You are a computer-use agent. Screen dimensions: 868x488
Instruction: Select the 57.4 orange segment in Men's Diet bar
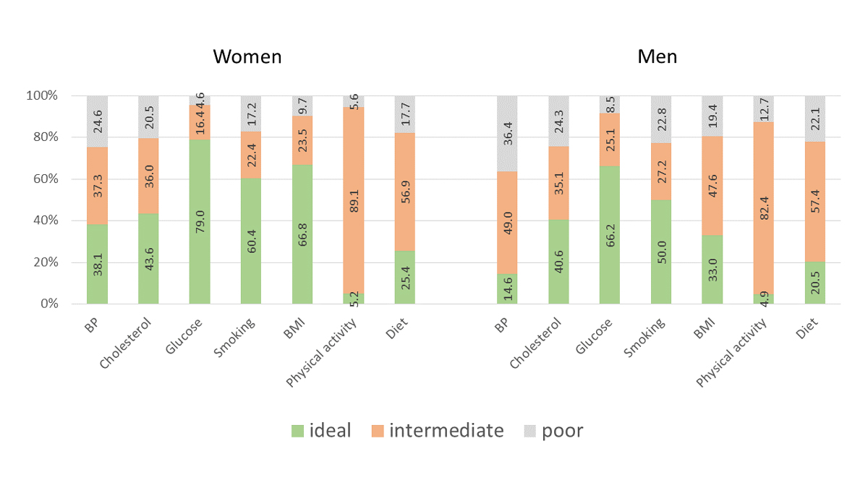click(814, 201)
